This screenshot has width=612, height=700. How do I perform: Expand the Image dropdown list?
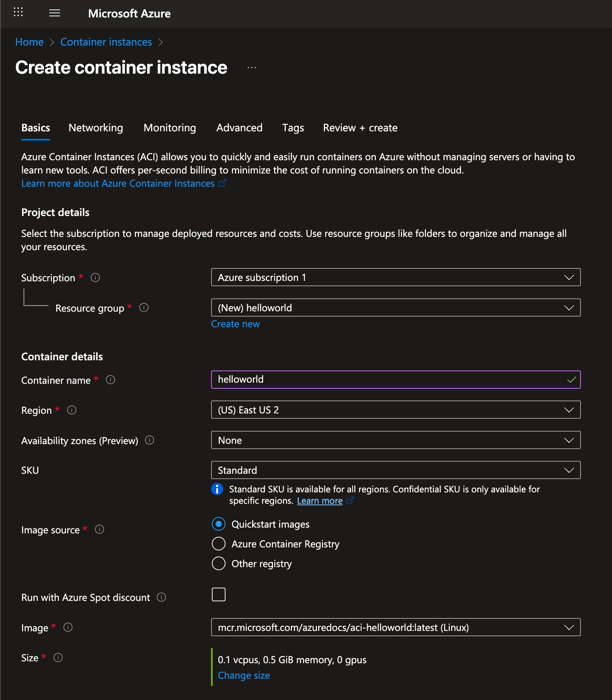[x=396, y=627]
